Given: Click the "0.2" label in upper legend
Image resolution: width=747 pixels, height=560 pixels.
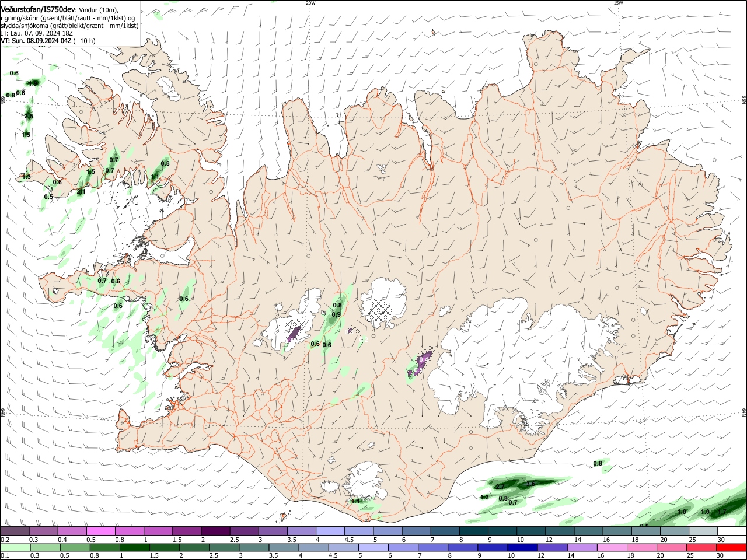Looking at the screenshot, I should [x=5, y=540].
